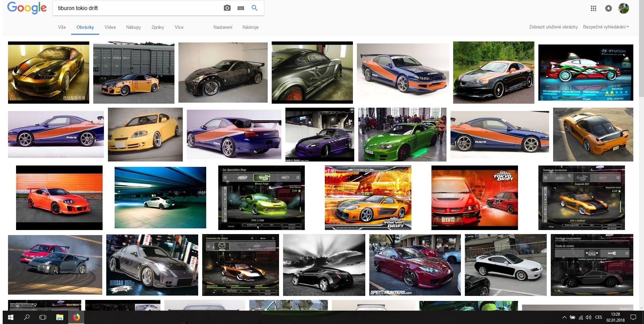Open the Google apps grid
Image resolution: width=644 pixels, height=324 pixels.
(x=594, y=9)
